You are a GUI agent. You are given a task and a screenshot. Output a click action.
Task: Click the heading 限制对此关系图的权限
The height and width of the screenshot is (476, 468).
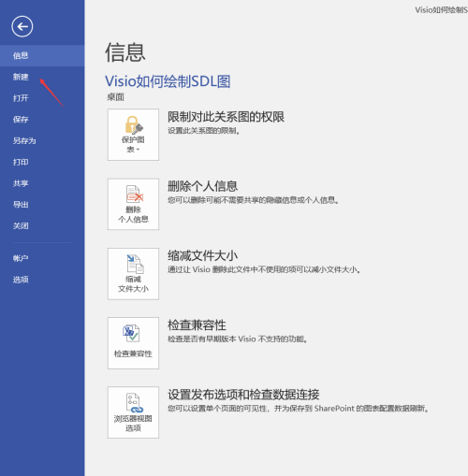(x=226, y=117)
